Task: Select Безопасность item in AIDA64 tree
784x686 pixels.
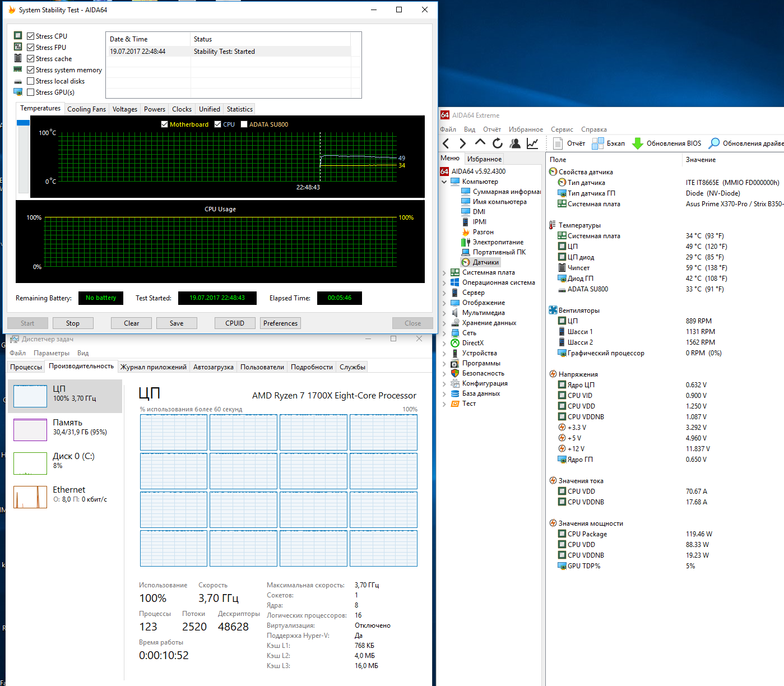Action: 477,373
